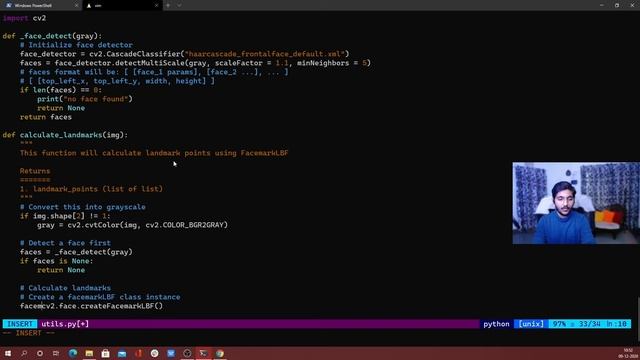
Task: Click the python filetype in statusline
Action: (x=496, y=324)
